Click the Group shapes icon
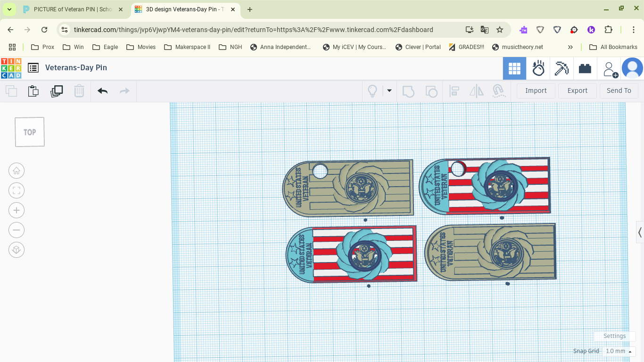This screenshot has width=644, height=362. tap(408, 91)
